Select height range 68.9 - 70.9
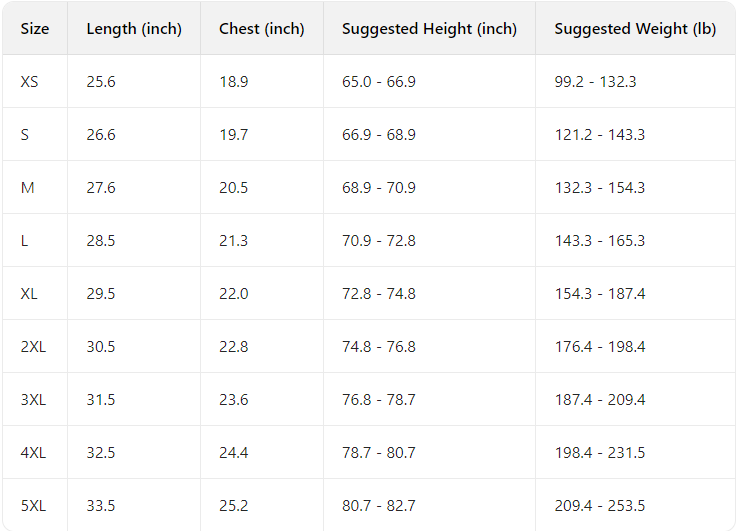736x531 pixels. pyautogui.click(x=379, y=188)
